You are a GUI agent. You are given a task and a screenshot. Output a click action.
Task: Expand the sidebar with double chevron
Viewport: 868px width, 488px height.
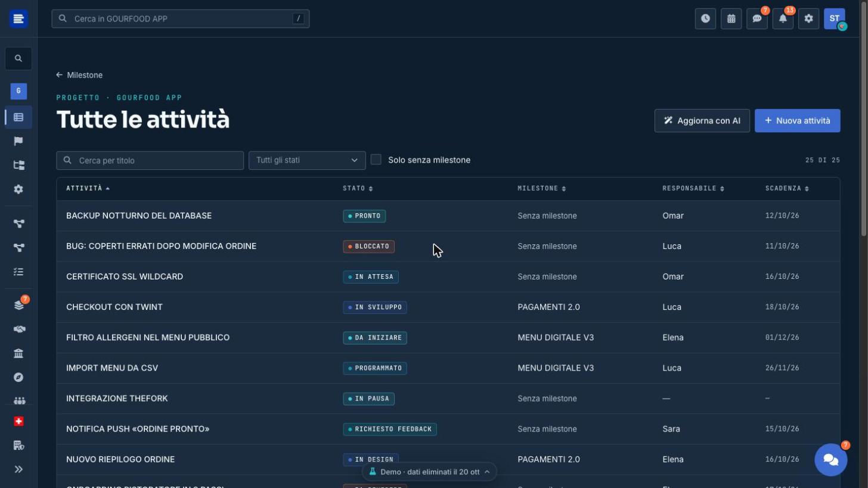pyautogui.click(x=18, y=470)
